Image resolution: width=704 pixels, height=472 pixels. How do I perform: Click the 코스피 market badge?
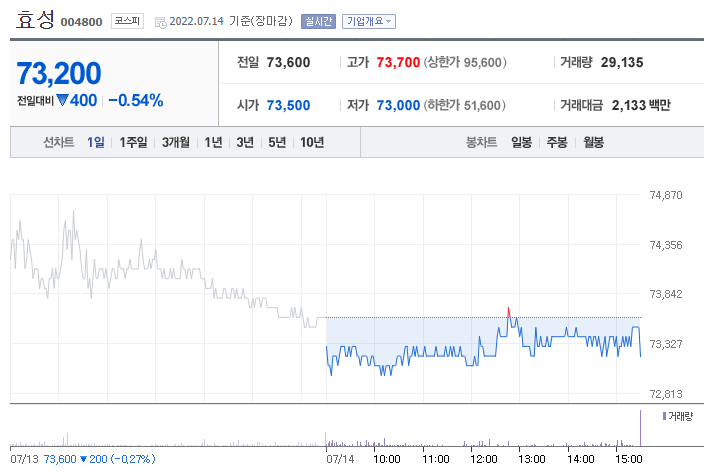(128, 21)
